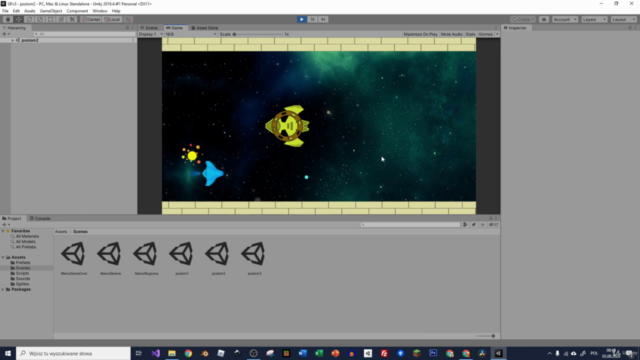Select MenuWygrana scene asset icon
This screenshot has height=360, width=640.
point(146,254)
